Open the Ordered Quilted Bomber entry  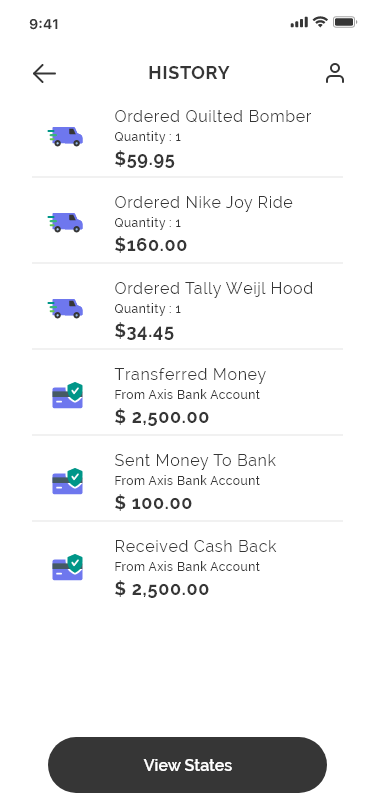pos(188,138)
